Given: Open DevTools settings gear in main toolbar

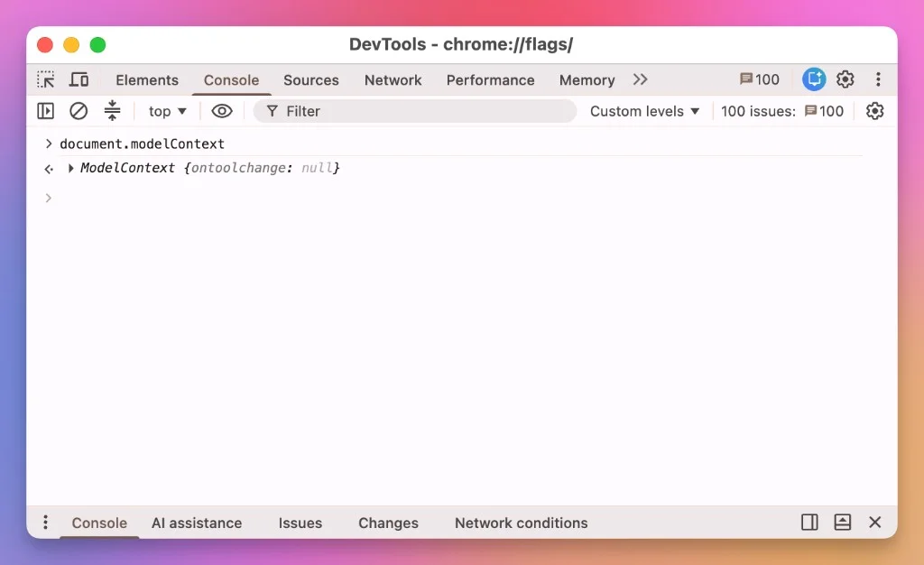Looking at the screenshot, I should coord(845,79).
